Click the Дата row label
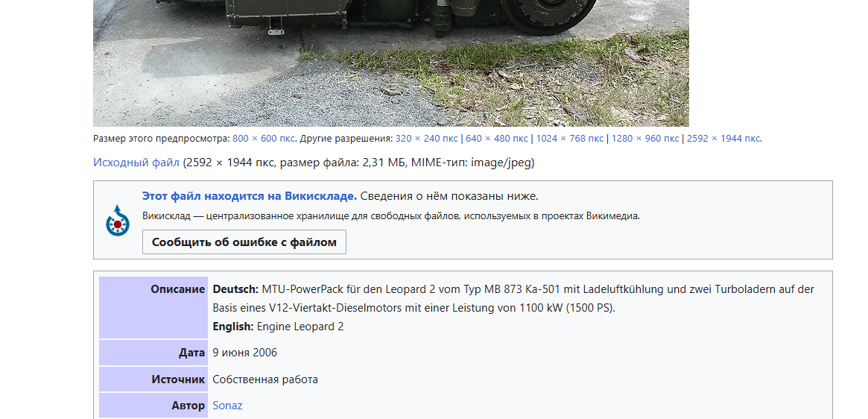Image resolution: width=868 pixels, height=419 pixels. coord(153,353)
